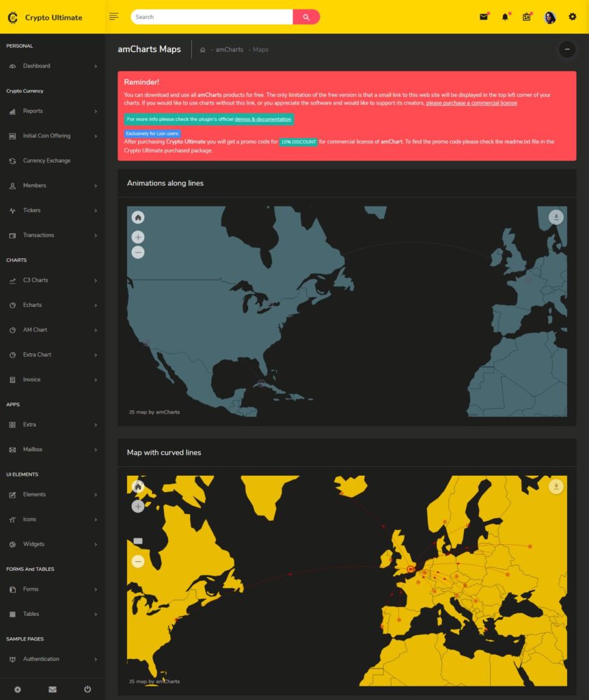The height and width of the screenshot is (700, 589).
Task: Click the Echarts sidebar icon
Action: coord(12,306)
